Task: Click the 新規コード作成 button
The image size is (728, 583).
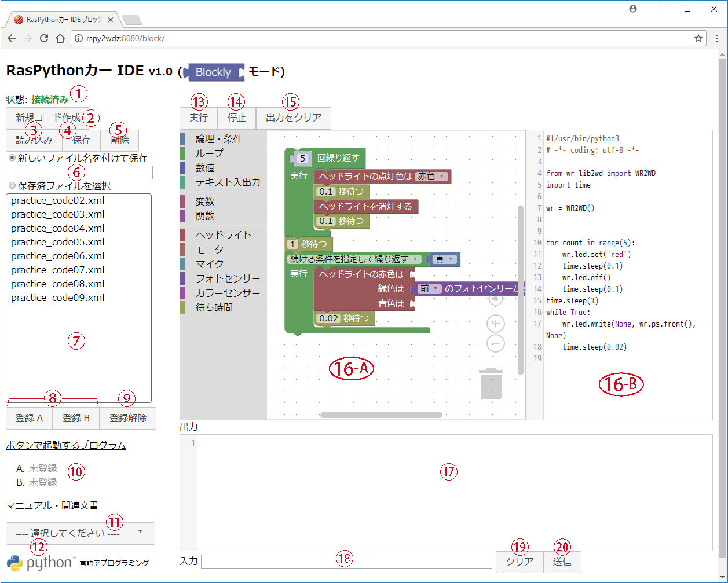Action: 48,118
